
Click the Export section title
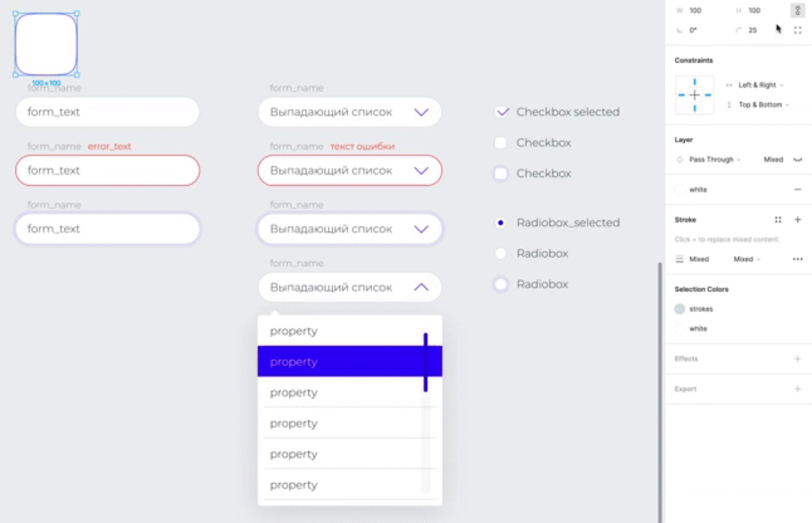click(685, 389)
